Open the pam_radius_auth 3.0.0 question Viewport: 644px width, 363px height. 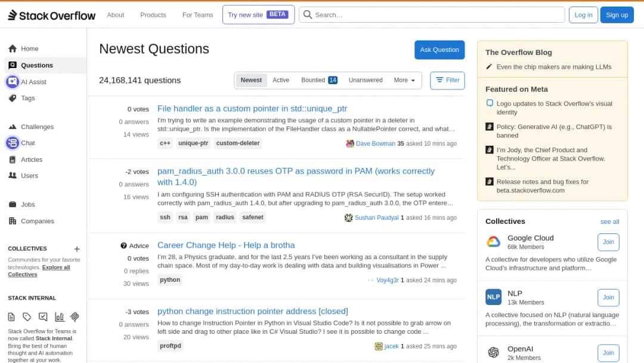point(296,176)
